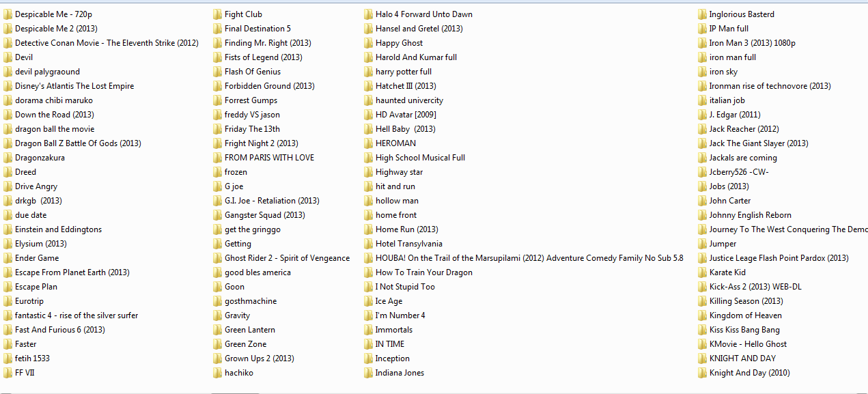The width and height of the screenshot is (868, 394).
Task: Click the "J. Edgar (2011)" folder name
Action: (x=735, y=115)
